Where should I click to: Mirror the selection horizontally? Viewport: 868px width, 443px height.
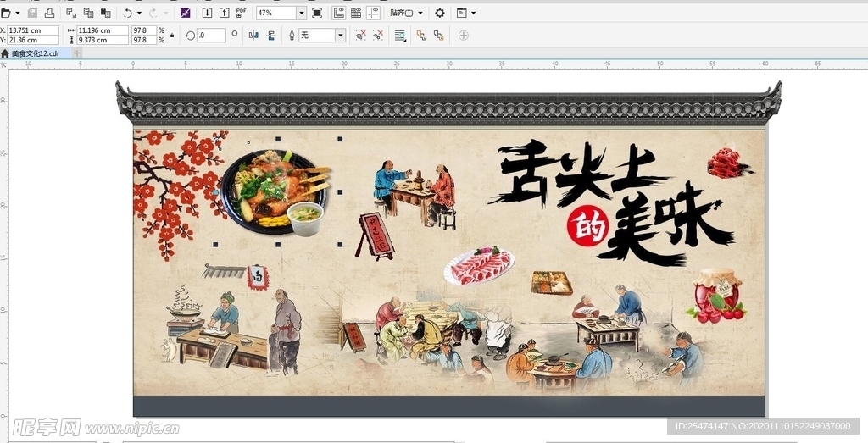(x=253, y=36)
